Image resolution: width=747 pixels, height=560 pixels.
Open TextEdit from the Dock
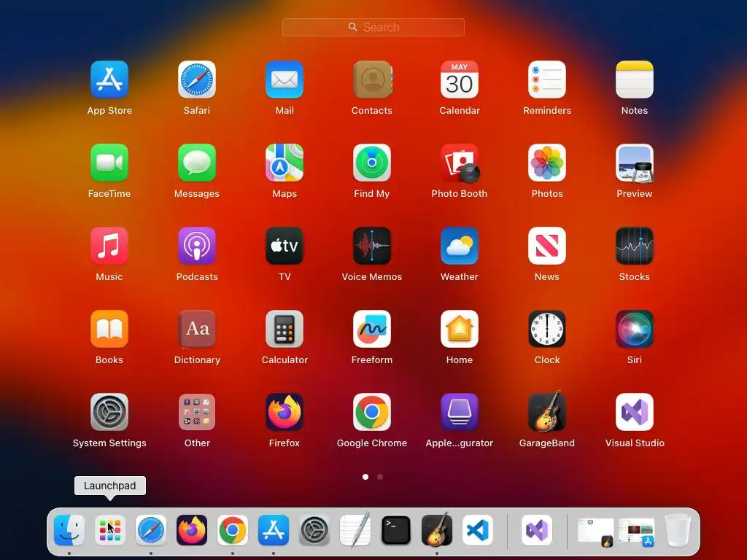tap(355, 529)
